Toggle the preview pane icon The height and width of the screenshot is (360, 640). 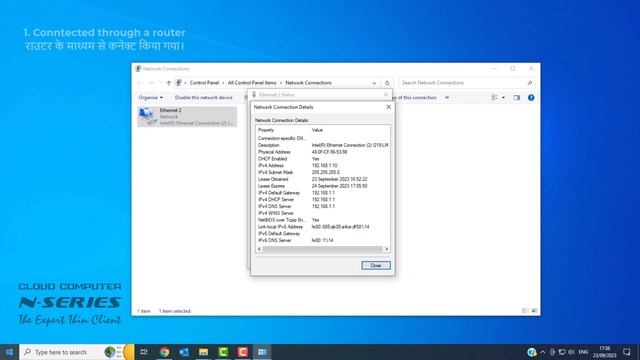516,98
